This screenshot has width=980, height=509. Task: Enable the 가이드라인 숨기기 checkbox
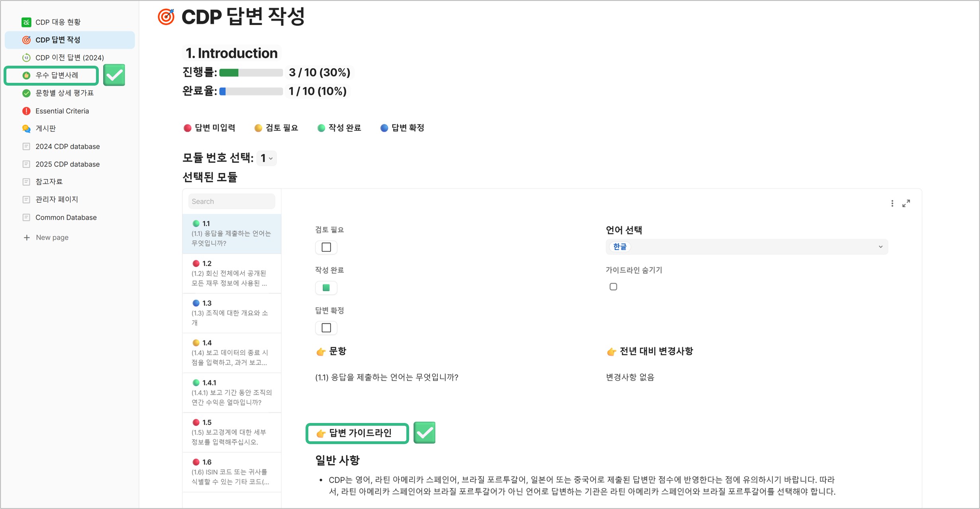(613, 287)
